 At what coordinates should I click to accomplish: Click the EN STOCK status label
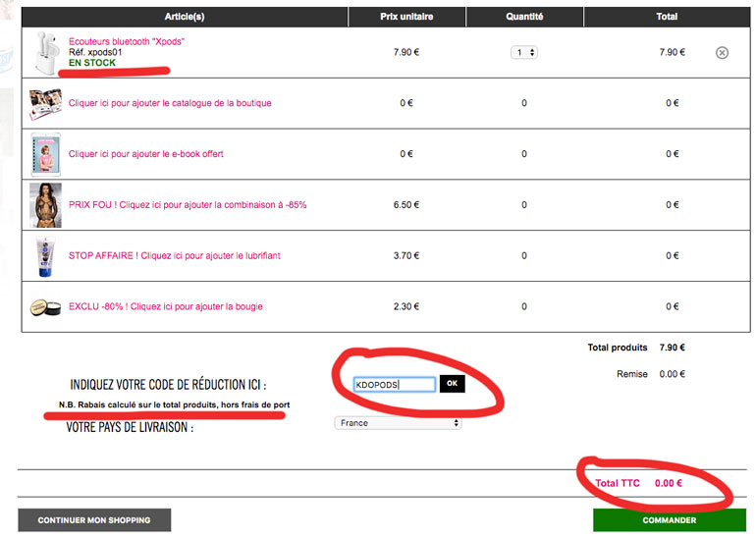[x=92, y=63]
